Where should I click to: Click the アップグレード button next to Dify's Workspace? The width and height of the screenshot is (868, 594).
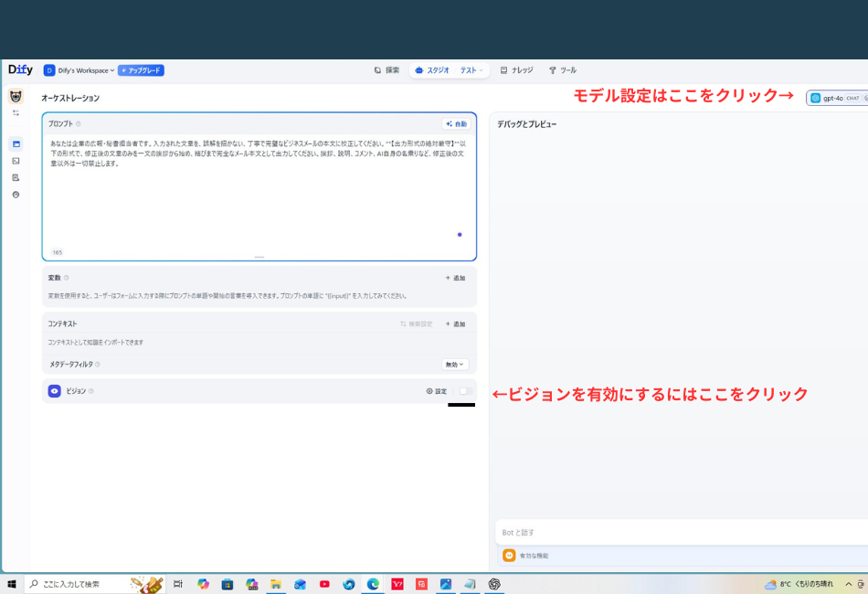click(142, 69)
